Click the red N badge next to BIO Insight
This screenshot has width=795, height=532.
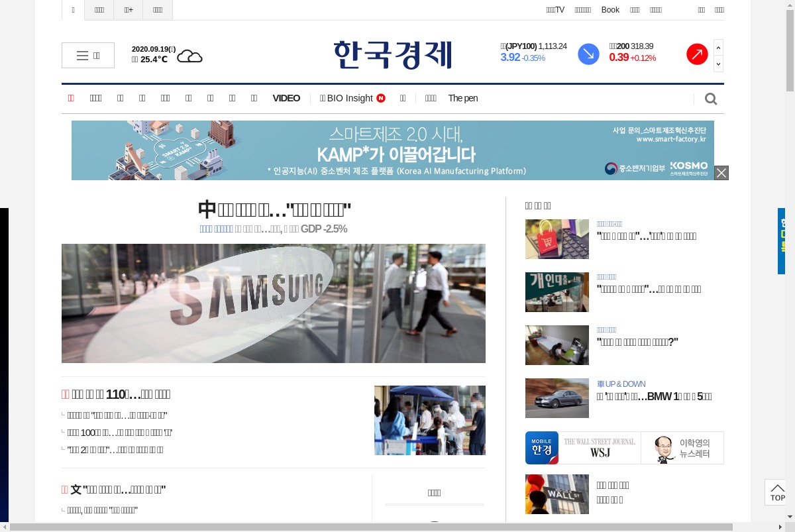(x=381, y=98)
